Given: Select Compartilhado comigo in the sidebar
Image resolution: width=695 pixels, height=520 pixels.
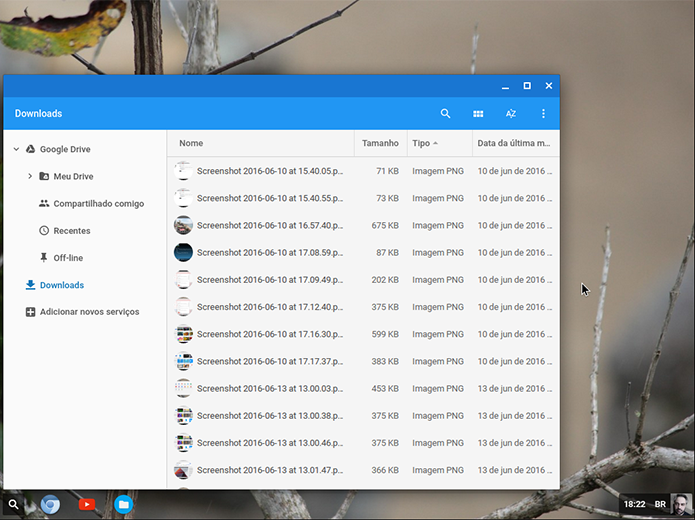Looking at the screenshot, I should click(x=99, y=204).
